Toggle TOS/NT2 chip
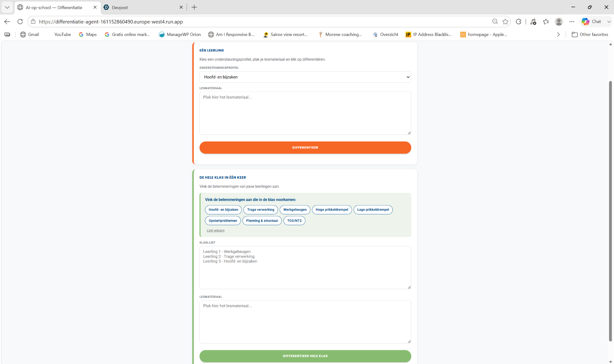Screen dimensions: 614x364 295,221
